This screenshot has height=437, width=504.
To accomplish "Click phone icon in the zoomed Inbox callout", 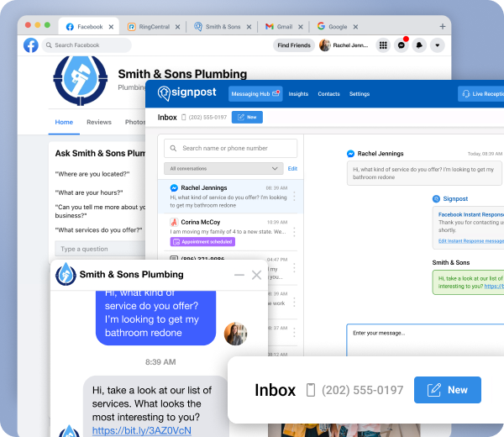I will (x=311, y=390).
